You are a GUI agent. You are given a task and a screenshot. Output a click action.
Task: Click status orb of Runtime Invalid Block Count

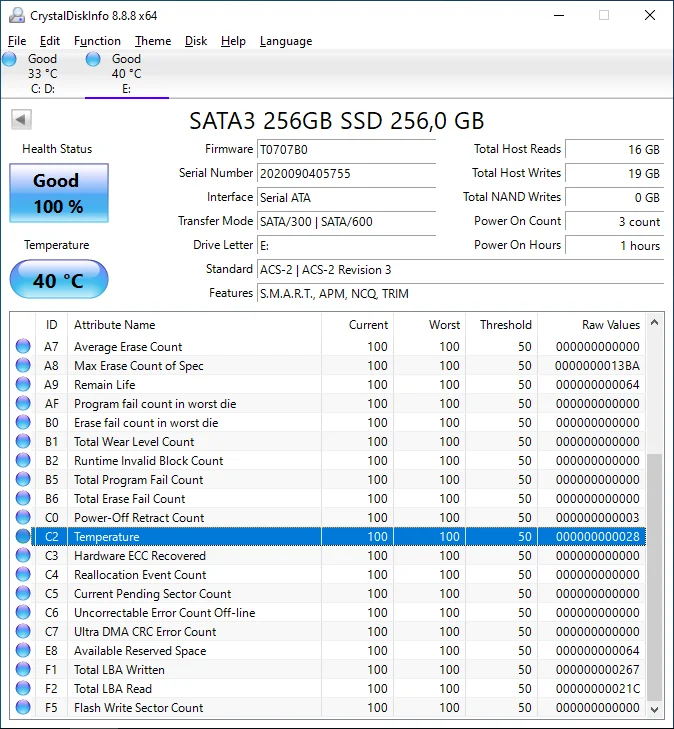tap(23, 460)
